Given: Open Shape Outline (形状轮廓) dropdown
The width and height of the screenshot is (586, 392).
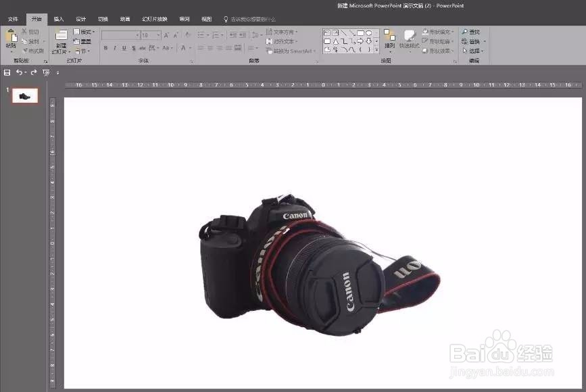Looking at the screenshot, I should pyautogui.click(x=438, y=41).
